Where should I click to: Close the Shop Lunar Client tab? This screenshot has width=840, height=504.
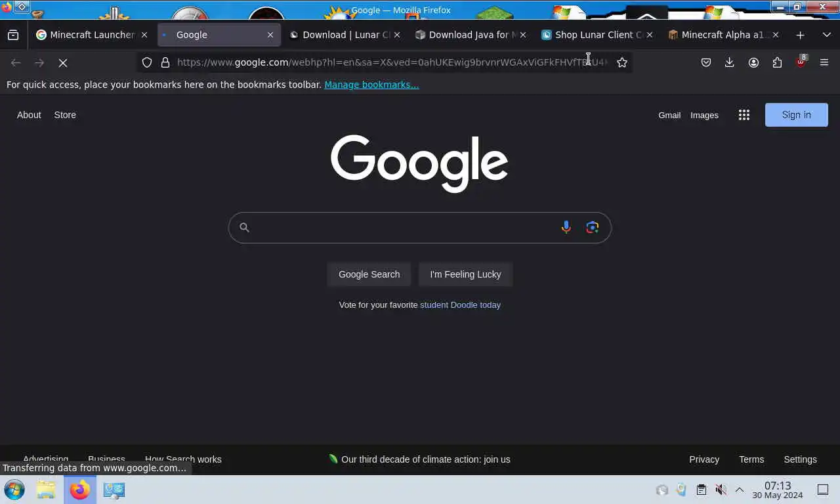pos(650,35)
